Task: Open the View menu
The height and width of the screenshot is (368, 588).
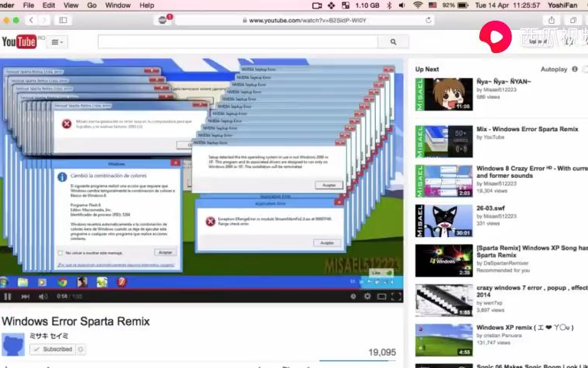Action: coord(71,5)
